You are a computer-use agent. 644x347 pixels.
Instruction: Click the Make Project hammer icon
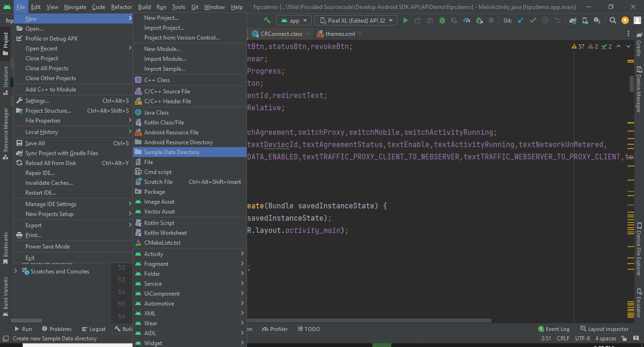pos(267,21)
